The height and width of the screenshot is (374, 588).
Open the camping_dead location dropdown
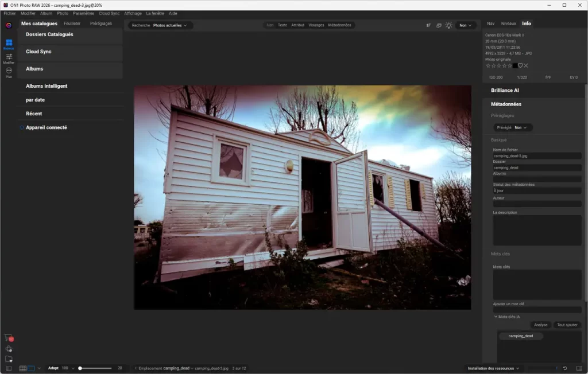coord(178,368)
